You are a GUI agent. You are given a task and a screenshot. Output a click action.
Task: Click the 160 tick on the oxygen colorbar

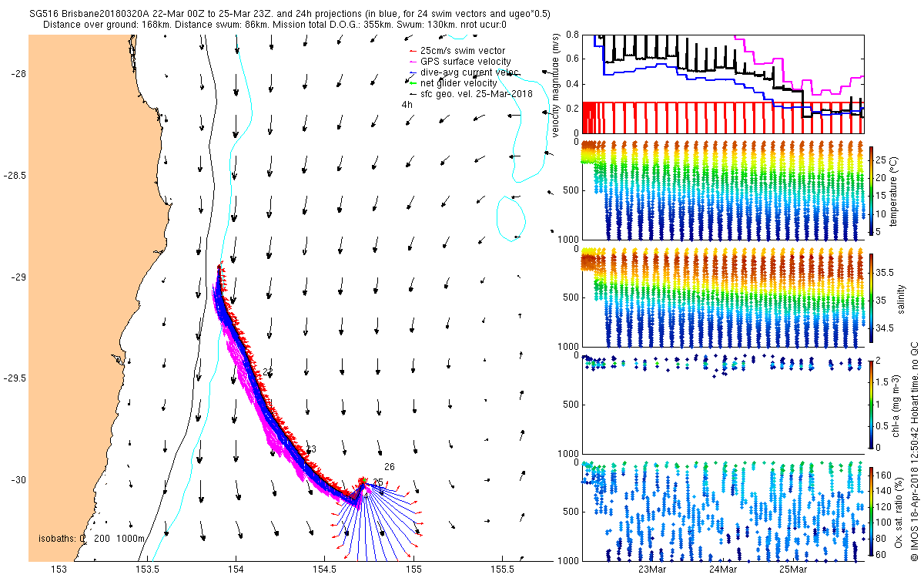point(884,475)
